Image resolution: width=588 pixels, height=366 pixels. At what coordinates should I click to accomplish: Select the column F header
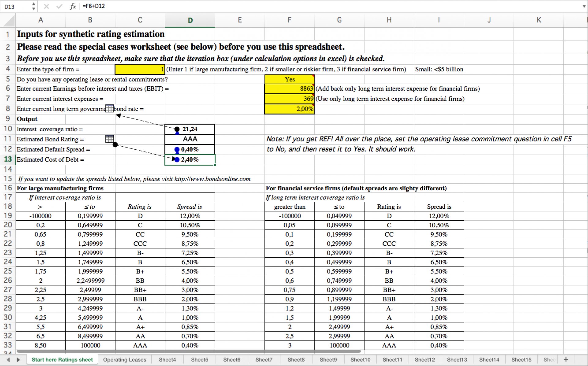(x=289, y=20)
